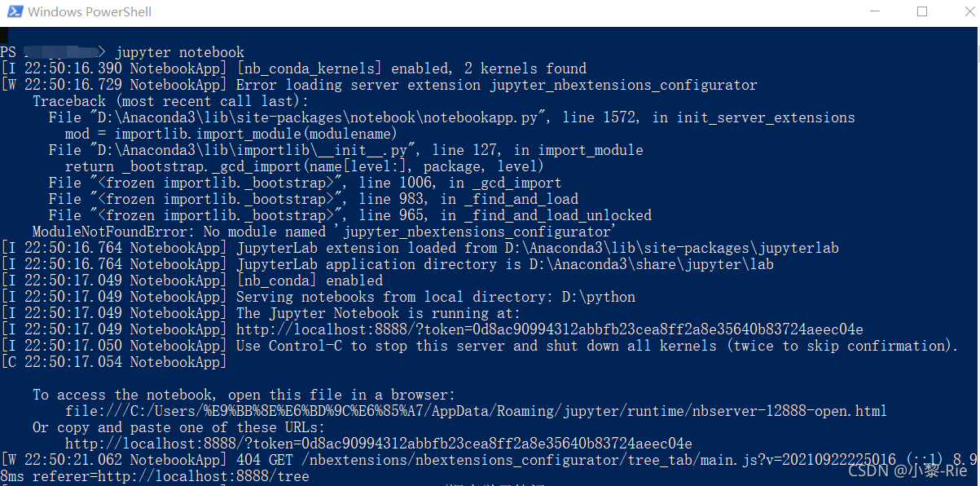Close the PowerShell window
980x486 pixels.
coord(960,11)
